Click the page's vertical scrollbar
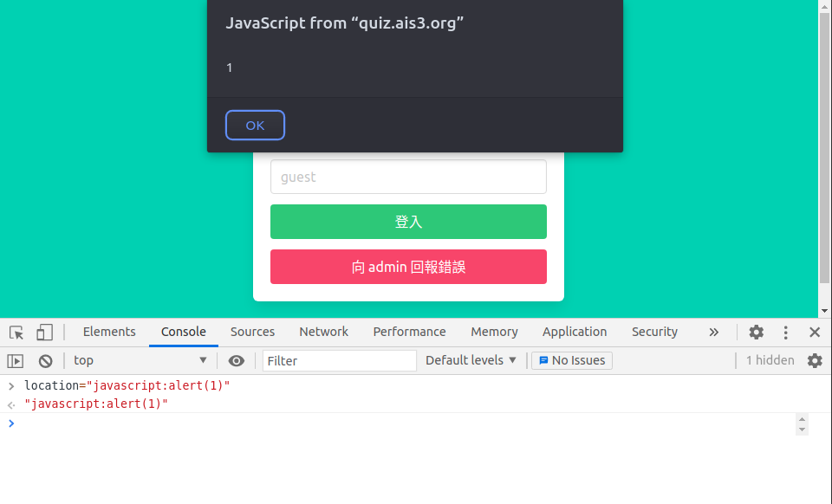 click(824, 147)
